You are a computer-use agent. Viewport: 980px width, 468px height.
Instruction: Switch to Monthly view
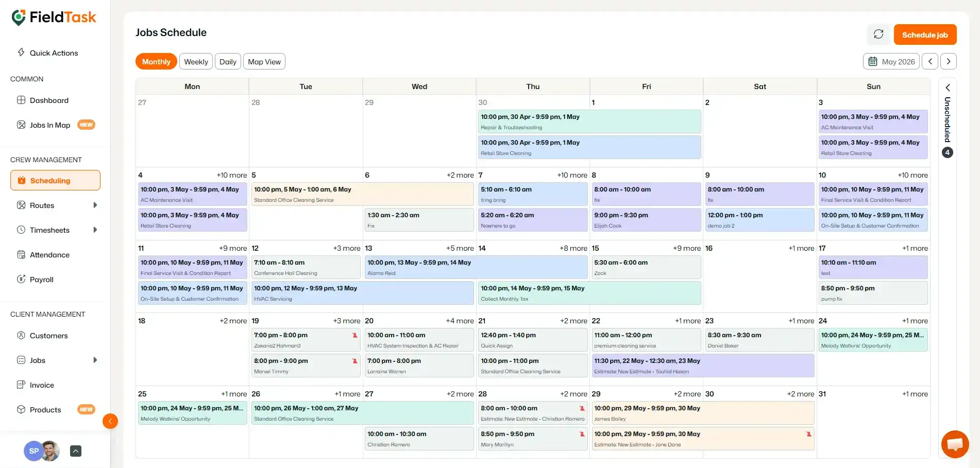156,61
